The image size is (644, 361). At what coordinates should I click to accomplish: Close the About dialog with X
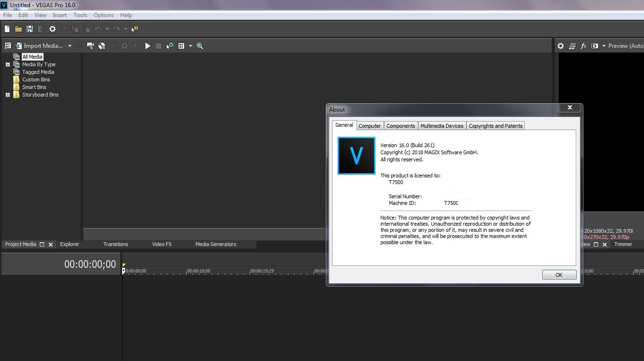570,107
